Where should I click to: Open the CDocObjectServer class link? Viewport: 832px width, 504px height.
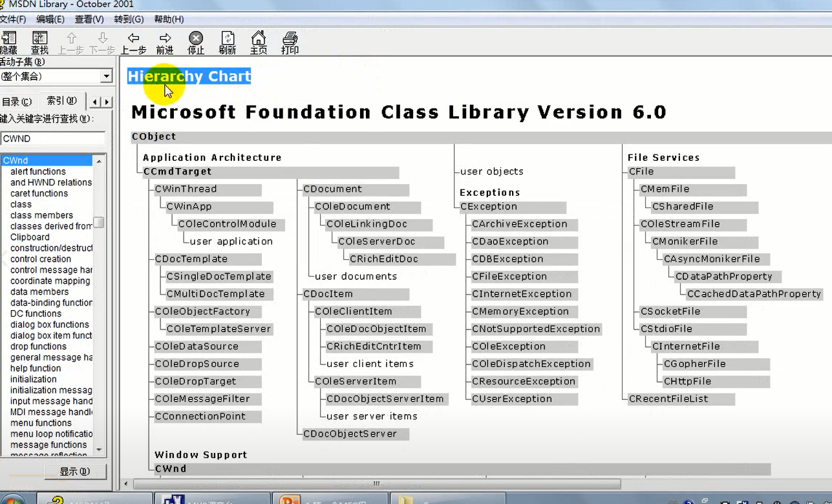tap(350, 434)
